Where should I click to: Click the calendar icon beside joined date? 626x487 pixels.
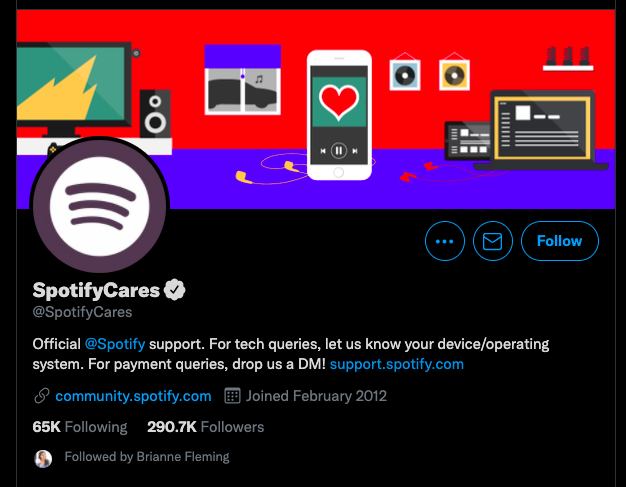coord(232,396)
